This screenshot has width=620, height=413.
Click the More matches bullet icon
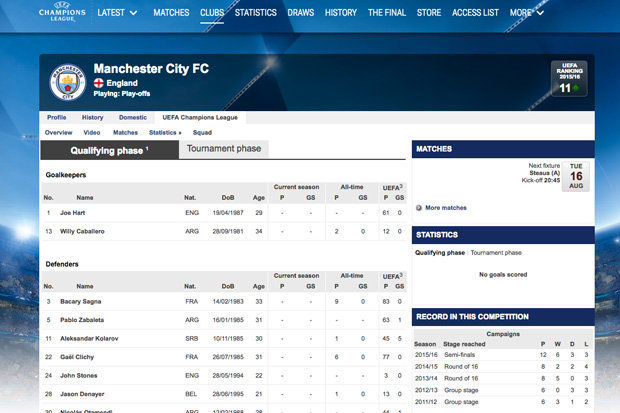pyautogui.click(x=419, y=208)
